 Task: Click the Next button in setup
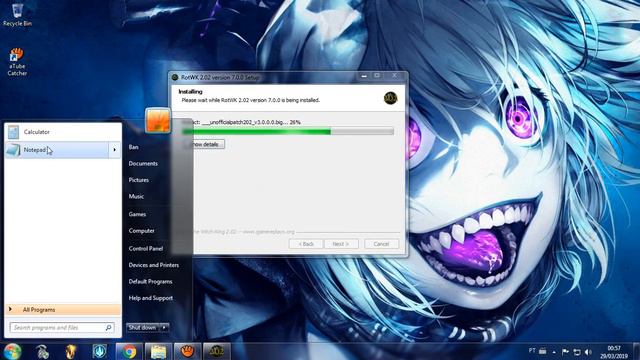341,244
